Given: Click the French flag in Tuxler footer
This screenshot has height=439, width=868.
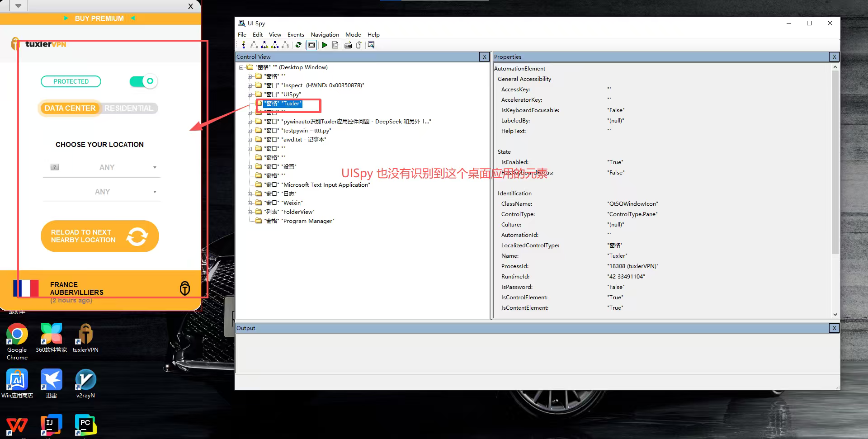Looking at the screenshot, I should [26, 288].
